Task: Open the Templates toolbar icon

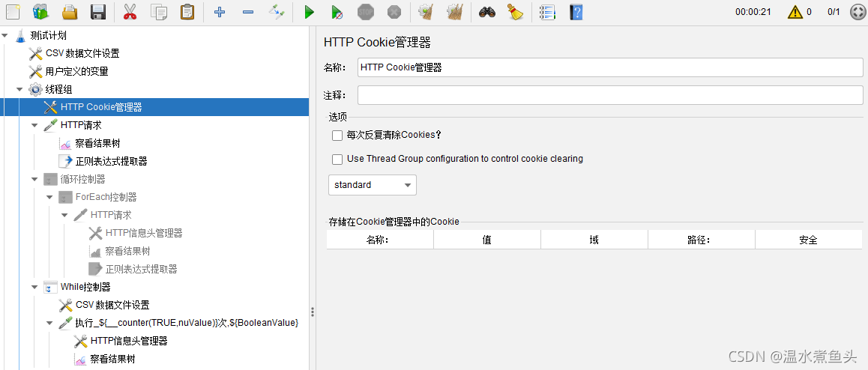Action: (40, 11)
